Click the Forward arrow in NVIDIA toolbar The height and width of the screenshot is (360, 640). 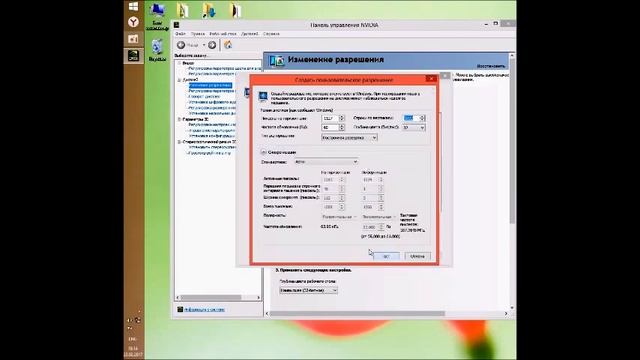click(212, 45)
